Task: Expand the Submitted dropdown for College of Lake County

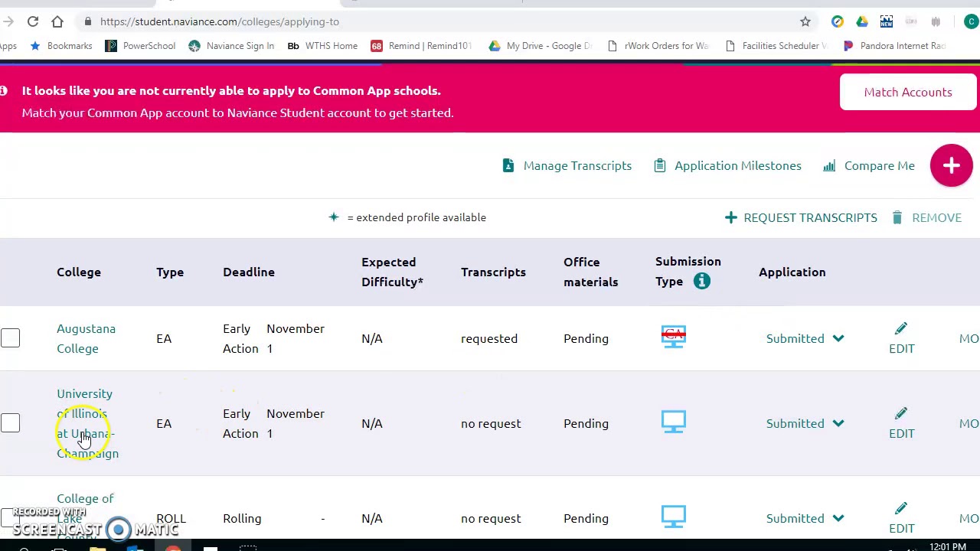Action: coord(838,518)
